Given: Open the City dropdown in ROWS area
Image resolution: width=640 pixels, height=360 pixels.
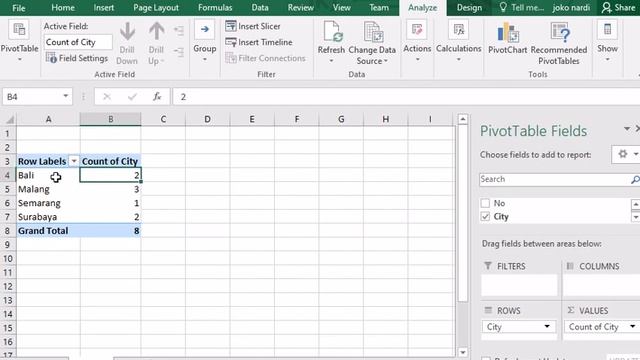Looking at the screenshot, I should (x=547, y=327).
